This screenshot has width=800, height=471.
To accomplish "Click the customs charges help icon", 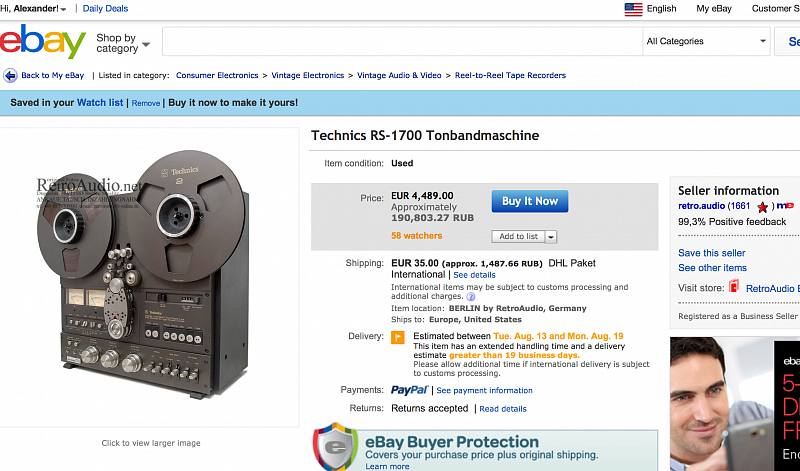I will tap(470, 296).
